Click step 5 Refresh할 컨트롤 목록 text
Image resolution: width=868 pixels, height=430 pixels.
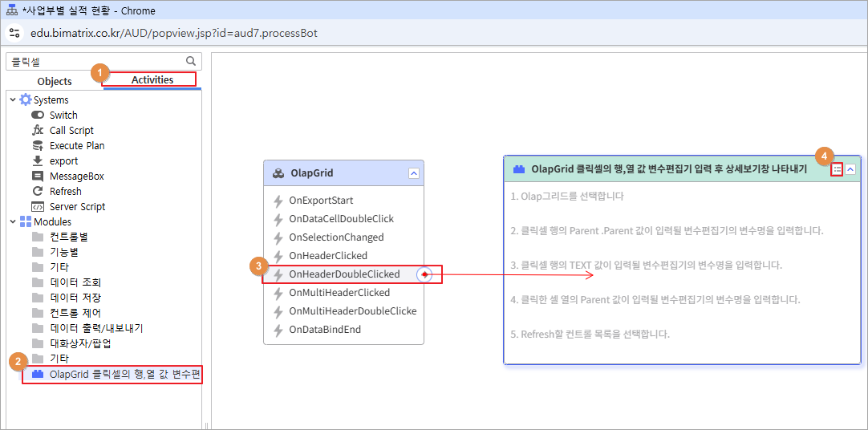click(x=590, y=335)
